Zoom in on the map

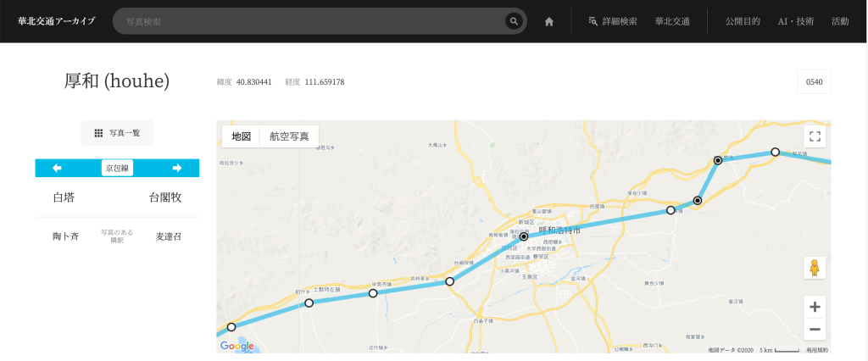tap(815, 307)
